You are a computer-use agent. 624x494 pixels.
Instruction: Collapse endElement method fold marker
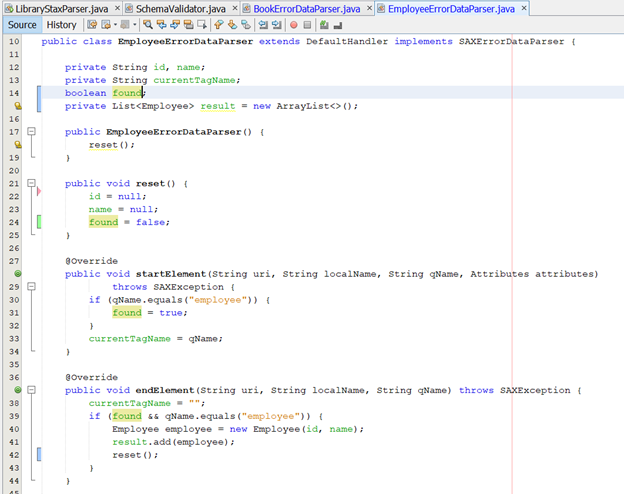tap(31, 390)
